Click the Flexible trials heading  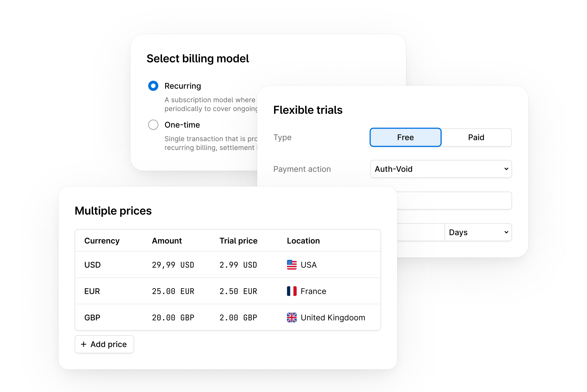click(308, 110)
